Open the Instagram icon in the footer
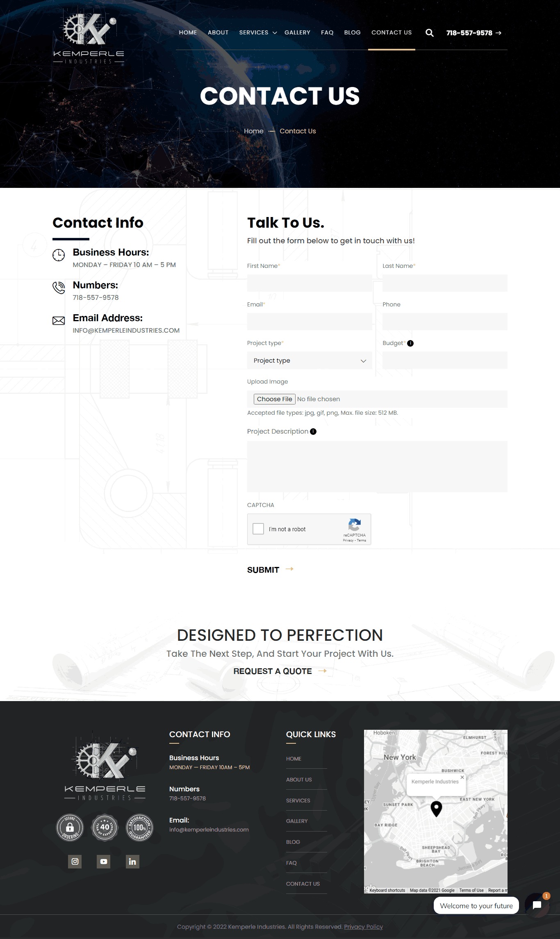Viewport: 560px width, 939px height. [x=75, y=862]
